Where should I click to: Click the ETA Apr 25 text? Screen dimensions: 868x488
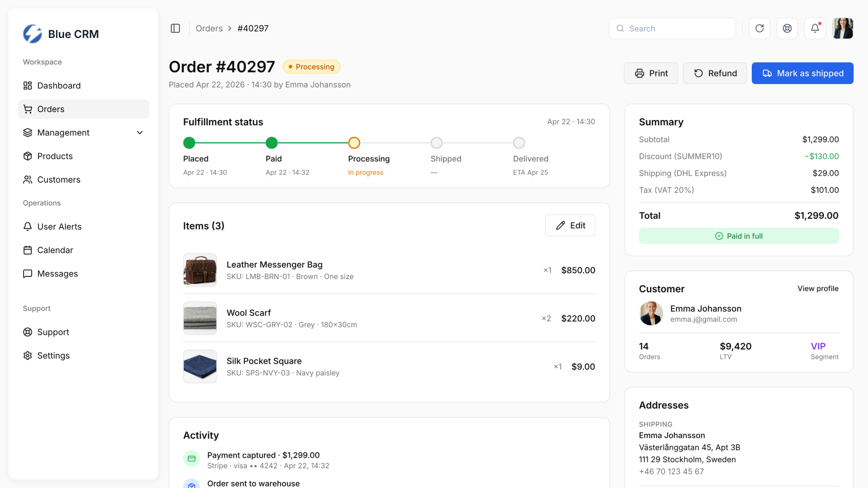530,173
